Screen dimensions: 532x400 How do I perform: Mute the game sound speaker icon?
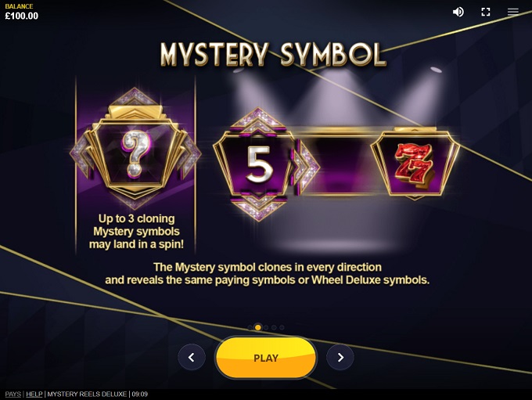[458, 12]
